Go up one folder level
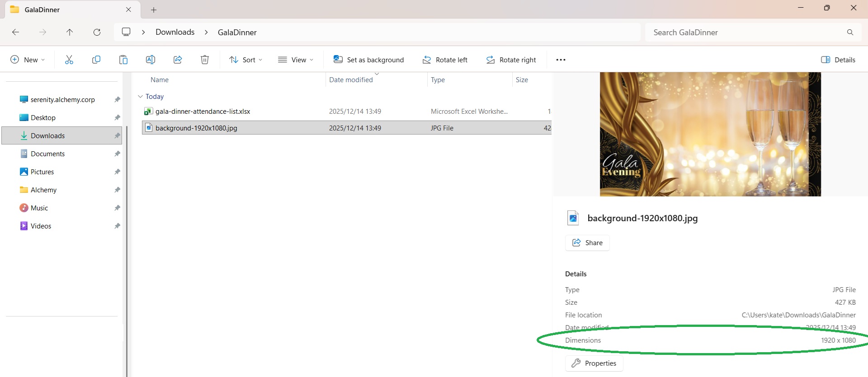Viewport: 868px width, 377px height. 70,32
